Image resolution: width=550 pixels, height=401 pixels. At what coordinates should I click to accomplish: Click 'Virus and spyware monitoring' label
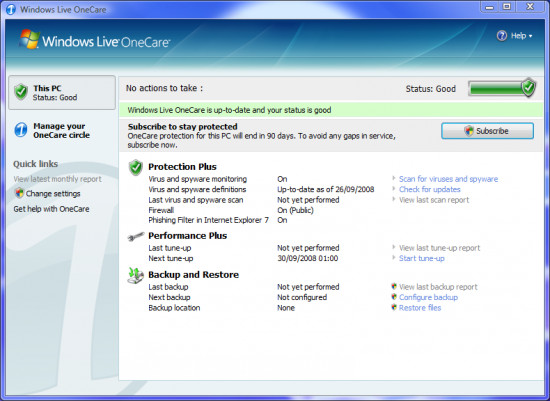pos(197,179)
